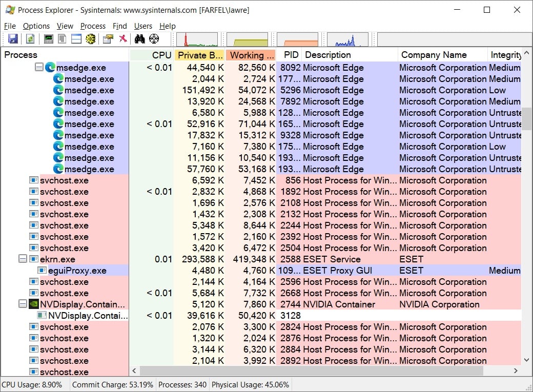533x392 pixels.
Task: Open the Find menu
Action: (119, 26)
